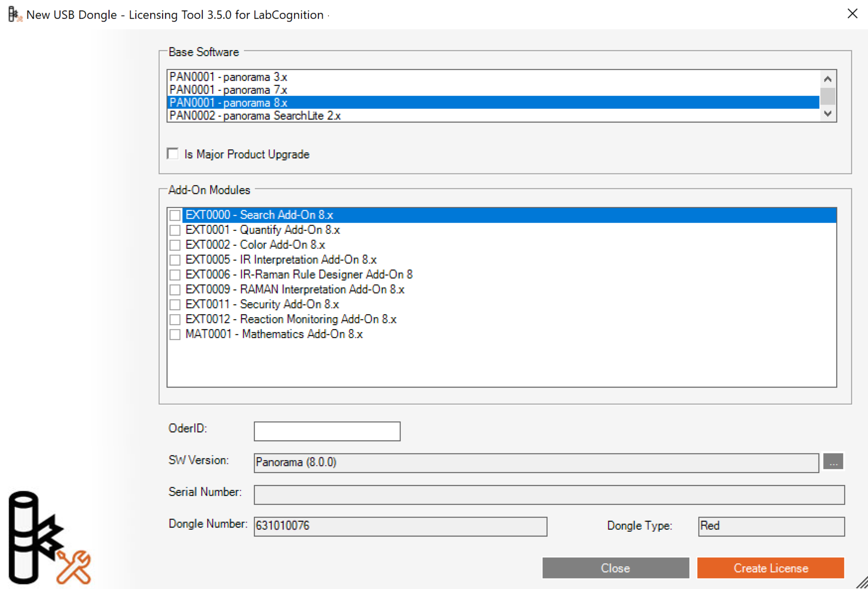Check EXT0005 IR Interpretation Add-On 8.x
Screen dimensions: 868x589
click(175, 260)
